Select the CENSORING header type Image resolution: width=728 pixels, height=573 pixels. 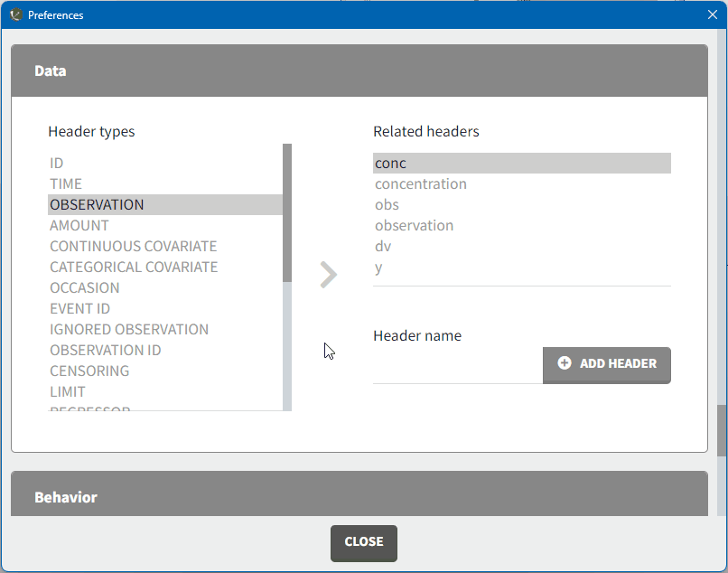89,371
